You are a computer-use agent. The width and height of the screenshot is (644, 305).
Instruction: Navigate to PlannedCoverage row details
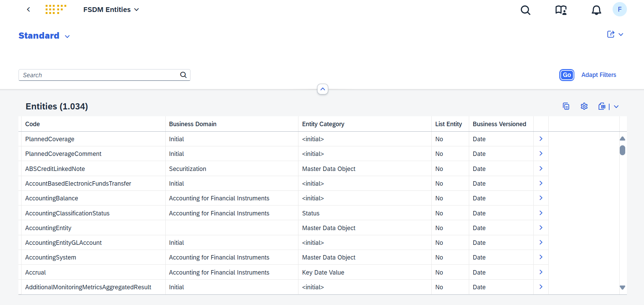(x=541, y=139)
